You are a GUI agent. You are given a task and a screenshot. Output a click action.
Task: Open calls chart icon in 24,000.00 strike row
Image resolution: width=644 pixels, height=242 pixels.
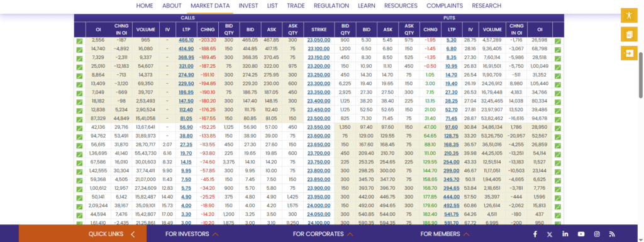[79, 206]
